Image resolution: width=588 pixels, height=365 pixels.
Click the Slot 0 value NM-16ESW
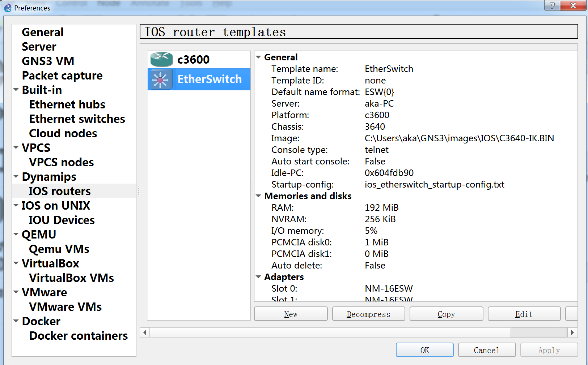click(x=389, y=288)
